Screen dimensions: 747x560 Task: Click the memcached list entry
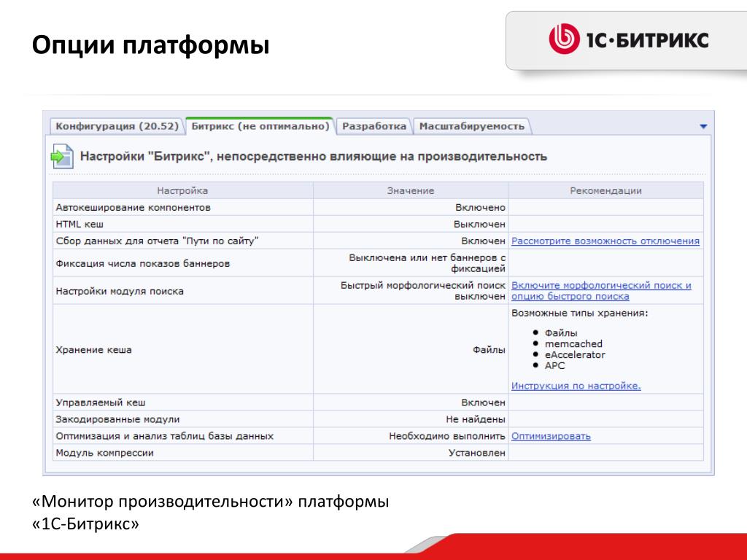tap(573, 344)
